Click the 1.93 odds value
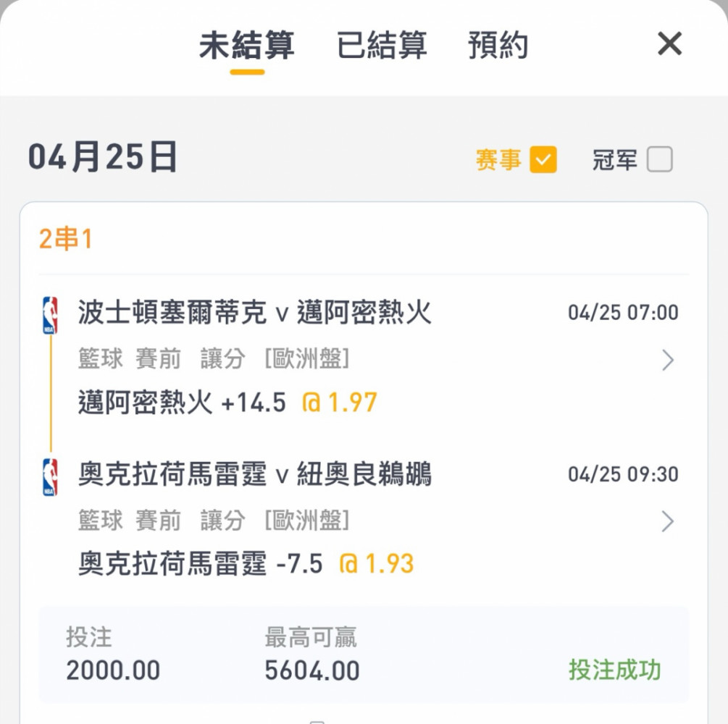This screenshot has width=728, height=724. 388,564
